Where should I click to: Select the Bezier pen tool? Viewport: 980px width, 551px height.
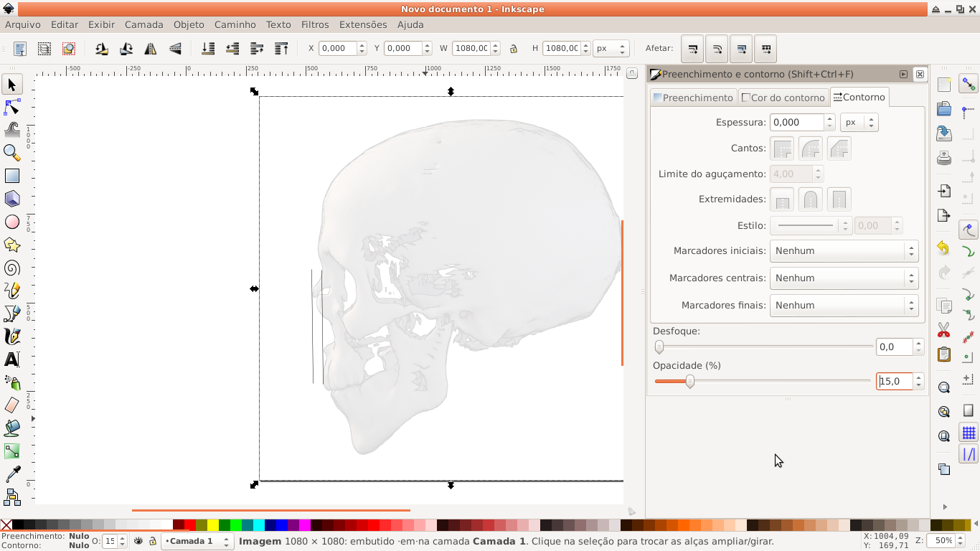click(11, 314)
